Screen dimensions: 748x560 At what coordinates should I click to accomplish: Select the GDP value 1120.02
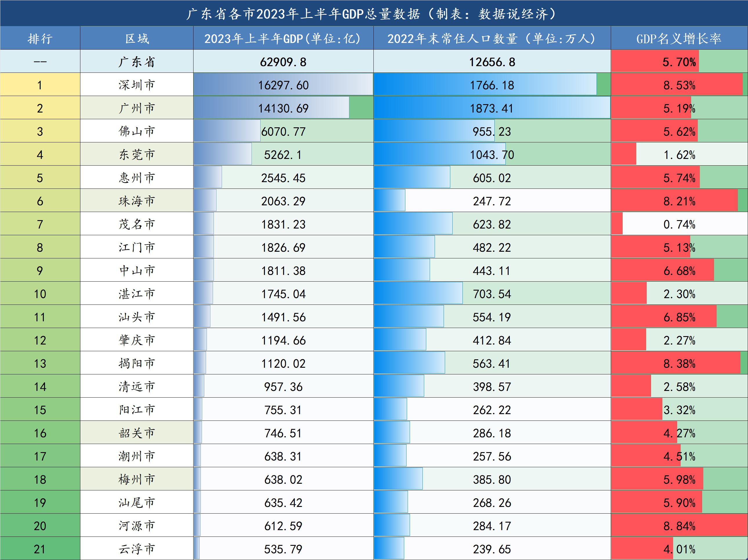[283, 364]
